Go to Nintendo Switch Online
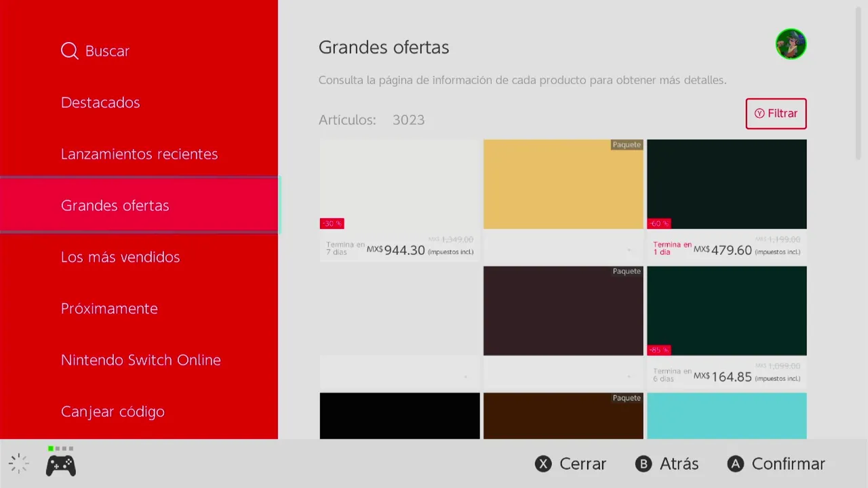The height and width of the screenshot is (488, 868). tap(140, 360)
